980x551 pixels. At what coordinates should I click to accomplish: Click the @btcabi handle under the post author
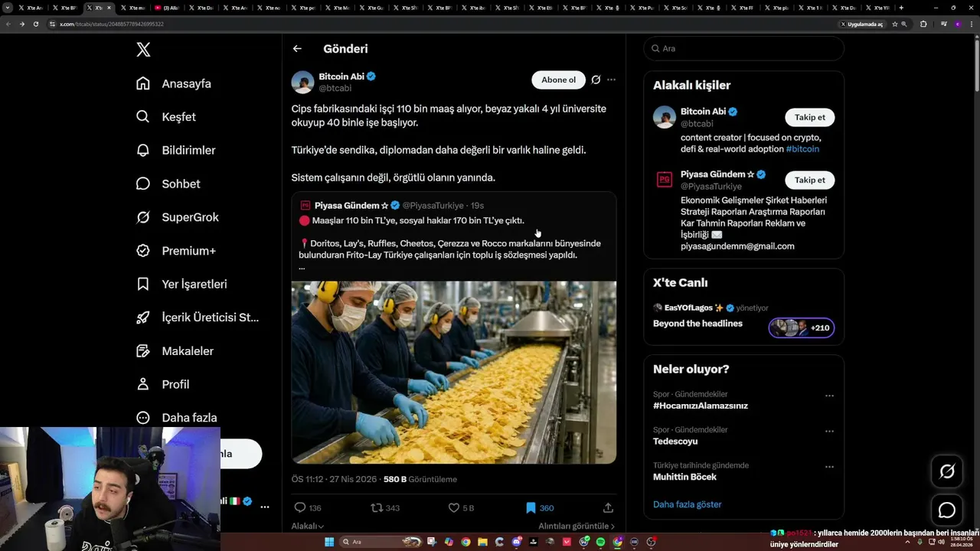[335, 89]
